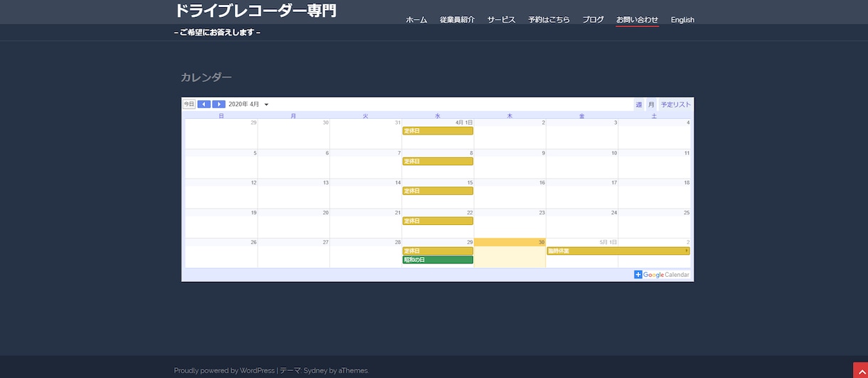Click the 土 weekday column header

pos(654,115)
